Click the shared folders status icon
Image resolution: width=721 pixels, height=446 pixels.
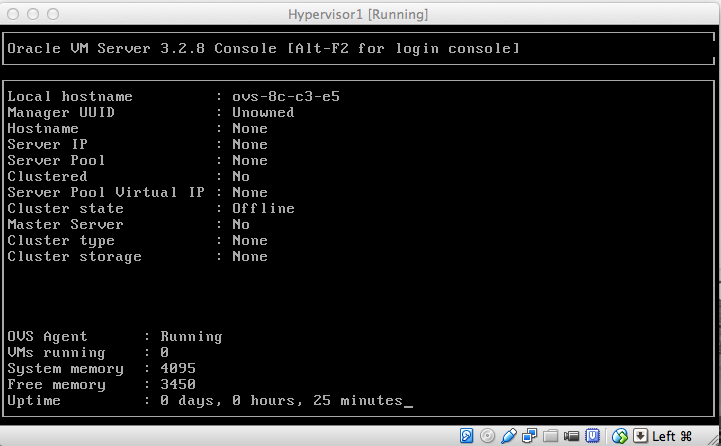click(550, 436)
